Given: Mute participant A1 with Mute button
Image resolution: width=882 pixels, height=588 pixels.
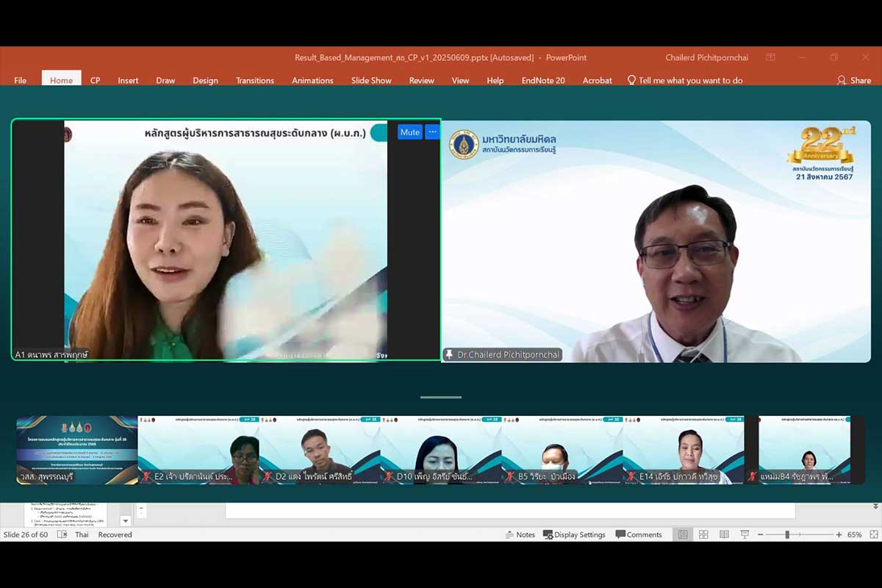Looking at the screenshot, I should (409, 132).
